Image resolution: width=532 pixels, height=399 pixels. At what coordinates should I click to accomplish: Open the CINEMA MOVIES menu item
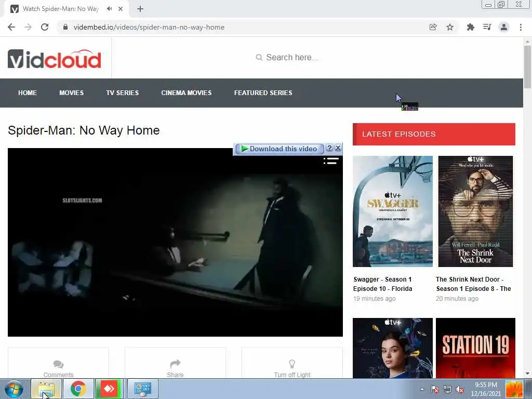(x=187, y=93)
